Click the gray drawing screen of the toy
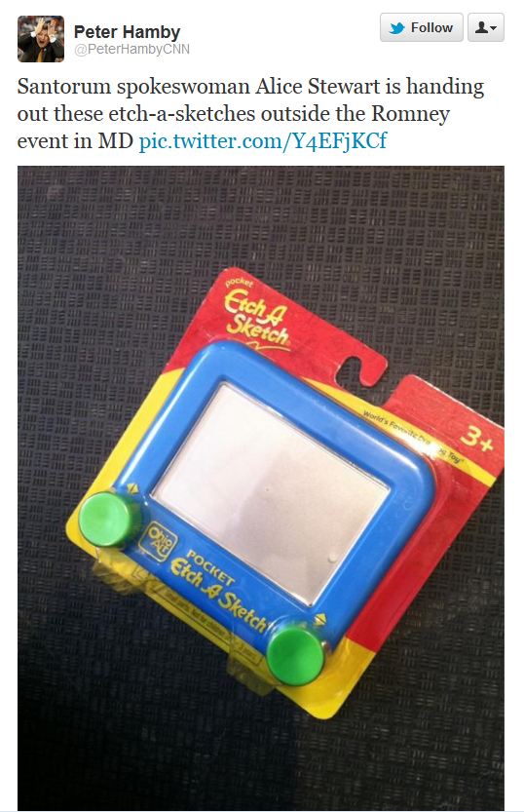 click(271, 492)
